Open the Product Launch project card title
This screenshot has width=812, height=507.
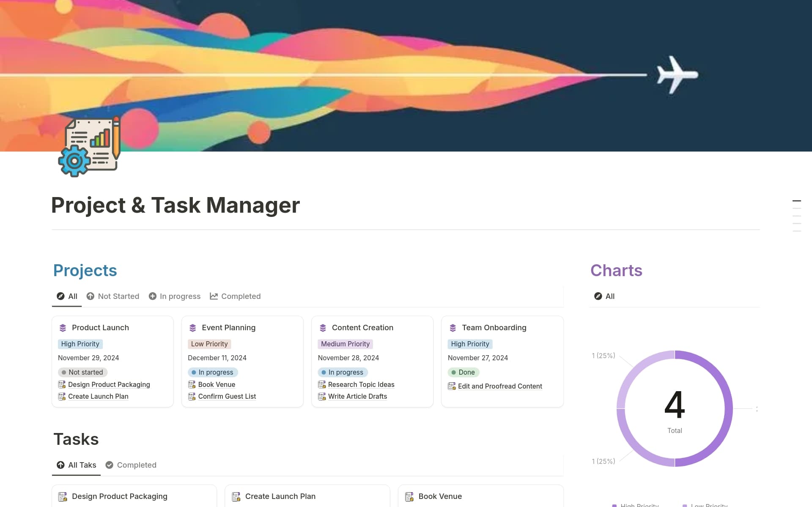pyautogui.click(x=100, y=328)
